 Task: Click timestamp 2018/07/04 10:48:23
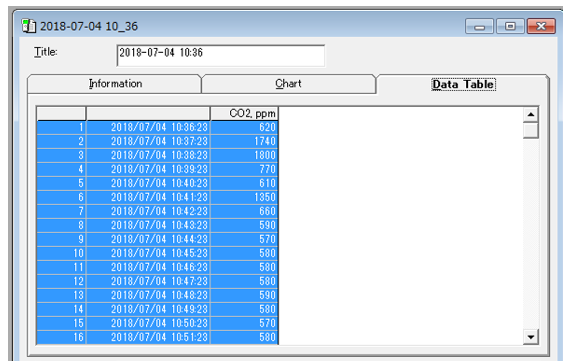pos(148,296)
